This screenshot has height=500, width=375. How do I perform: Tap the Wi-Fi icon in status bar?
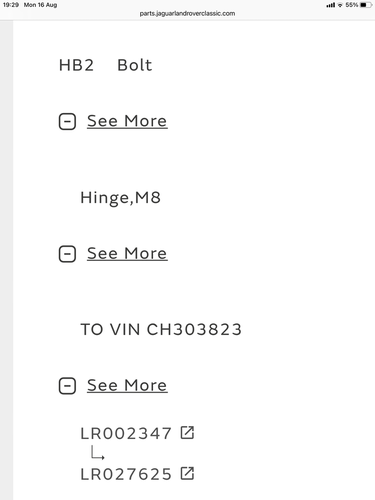pyautogui.click(x=340, y=5)
